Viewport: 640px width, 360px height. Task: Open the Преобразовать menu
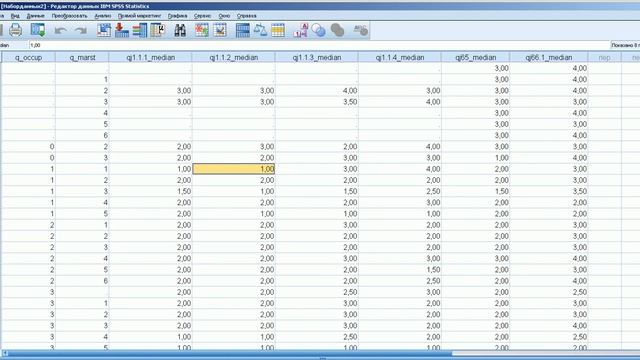tap(69, 16)
